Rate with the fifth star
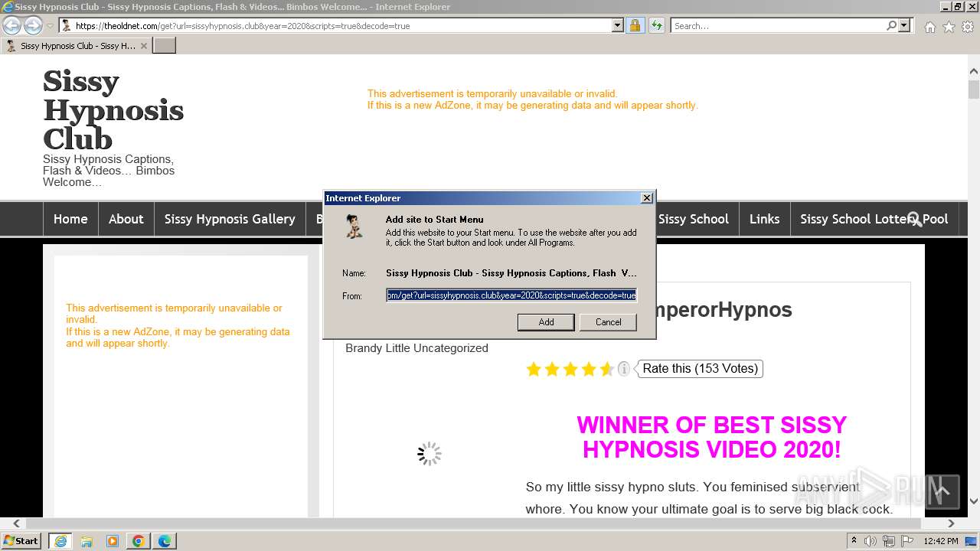Viewport: 980px width, 551px height. click(x=607, y=370)
